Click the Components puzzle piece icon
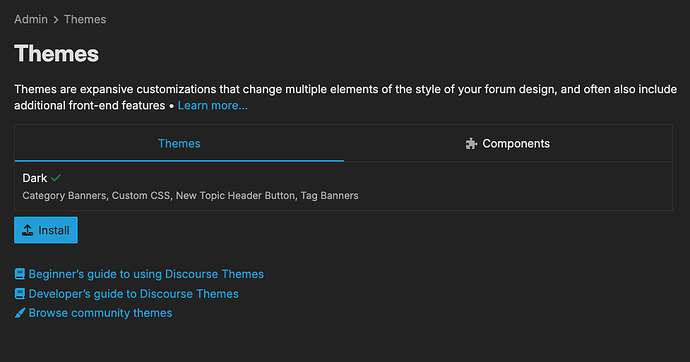 point(471,144)
